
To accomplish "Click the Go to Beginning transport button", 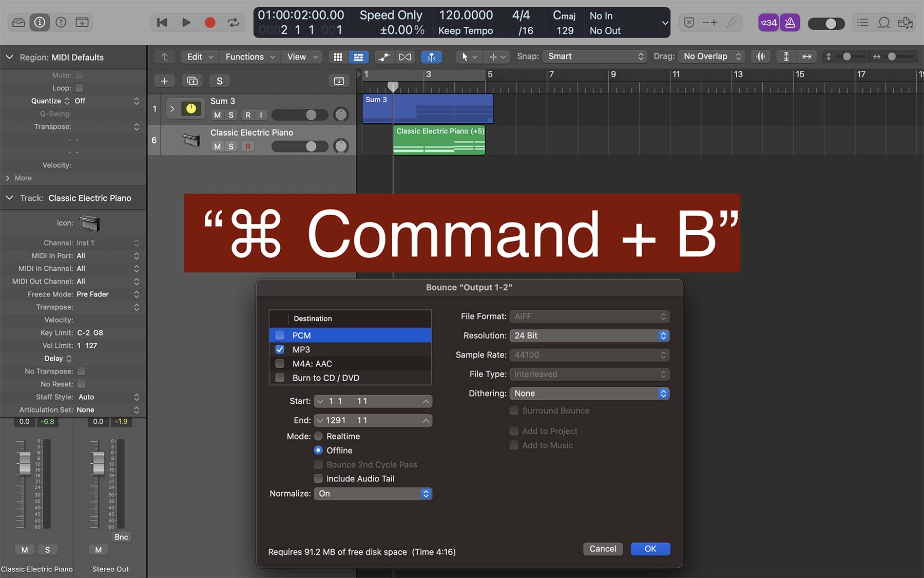I will [x=162, y=23].
